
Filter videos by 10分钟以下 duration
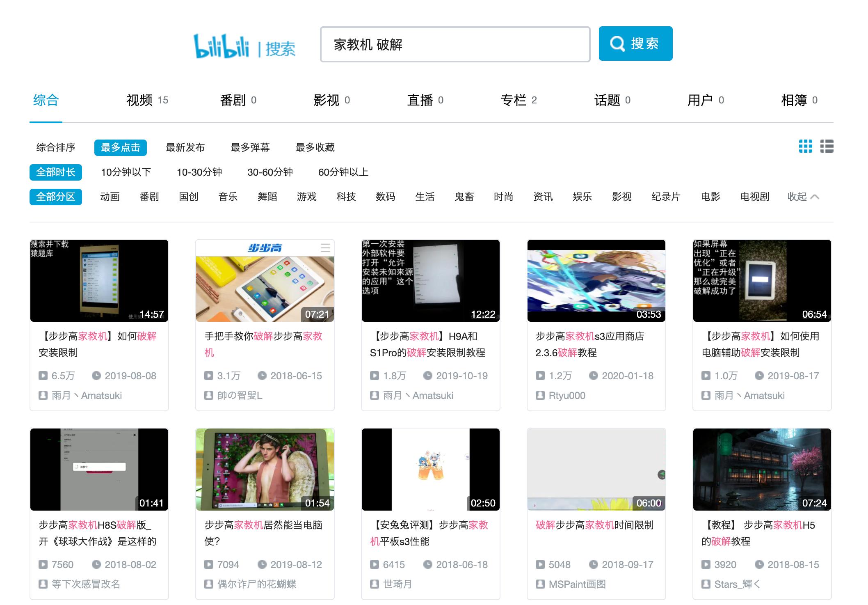(126, 172)
